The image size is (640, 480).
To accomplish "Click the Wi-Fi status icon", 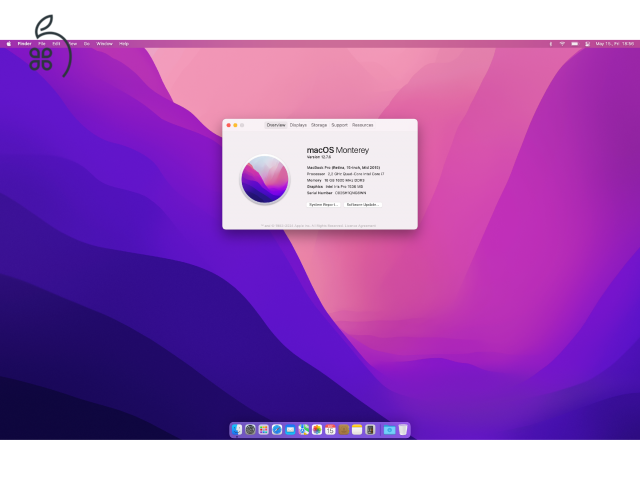I will pyautogui.click(x=562, y=44).
